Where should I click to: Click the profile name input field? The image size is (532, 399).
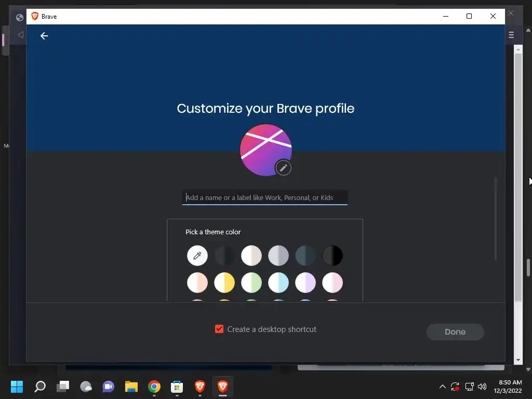click(265, 197)
